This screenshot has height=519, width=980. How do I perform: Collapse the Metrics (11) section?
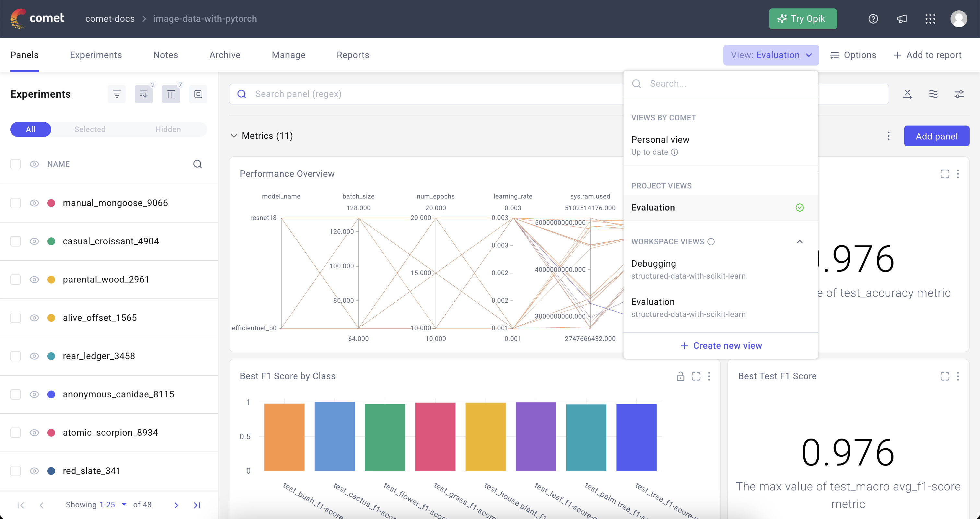coord(234,136)
